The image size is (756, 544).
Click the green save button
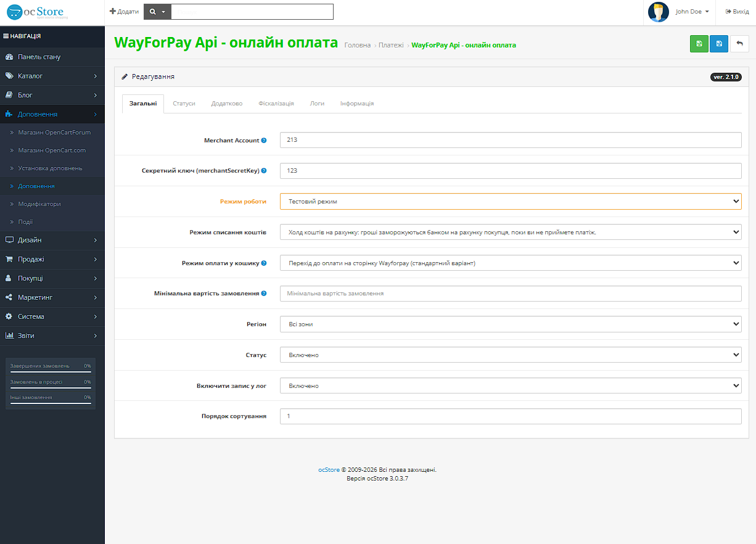[699, 44]
